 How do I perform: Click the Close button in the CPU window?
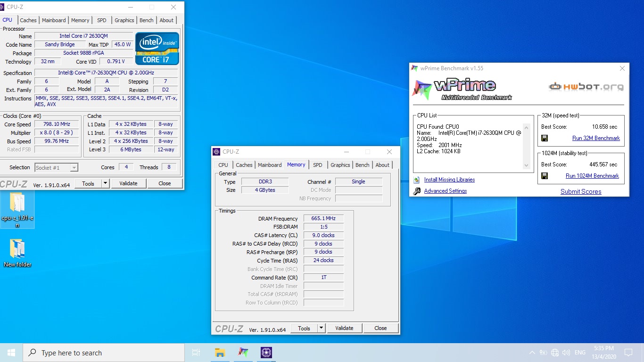165,183
